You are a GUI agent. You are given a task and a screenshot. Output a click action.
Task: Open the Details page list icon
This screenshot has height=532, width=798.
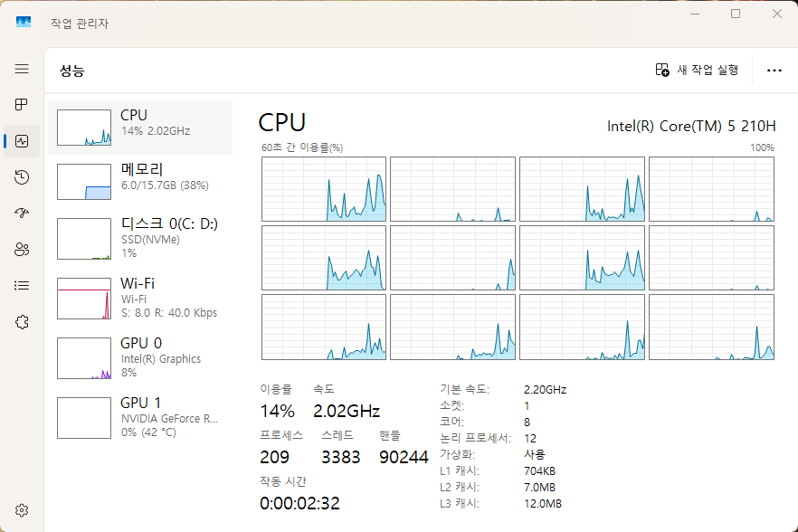pyautogui.click(x=22, y=286)
